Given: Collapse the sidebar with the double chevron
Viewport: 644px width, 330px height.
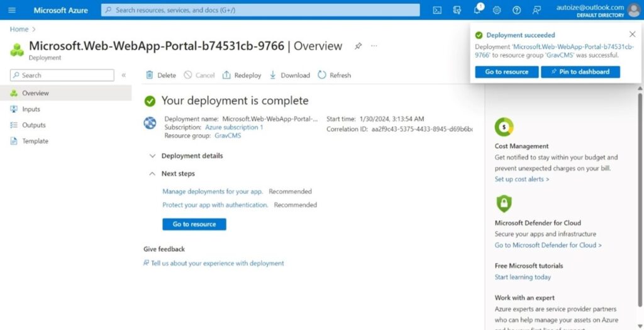Looking at the screenshot, I should (124, 76).
